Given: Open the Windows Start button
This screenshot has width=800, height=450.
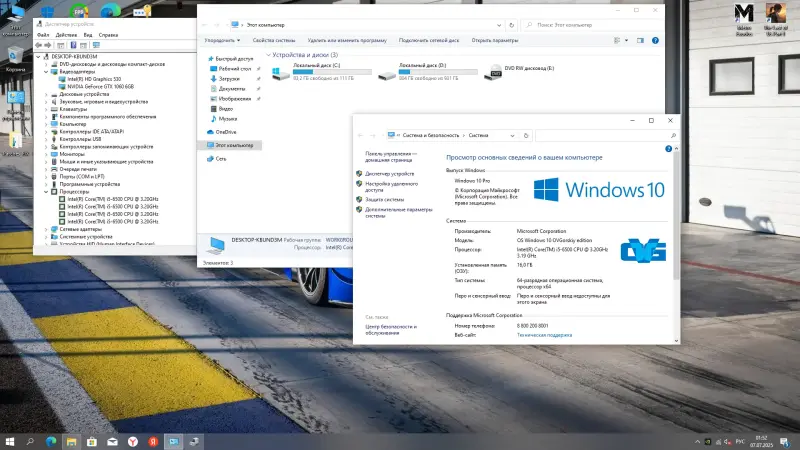Looking at the screenshot, I should tap(10, 441).
